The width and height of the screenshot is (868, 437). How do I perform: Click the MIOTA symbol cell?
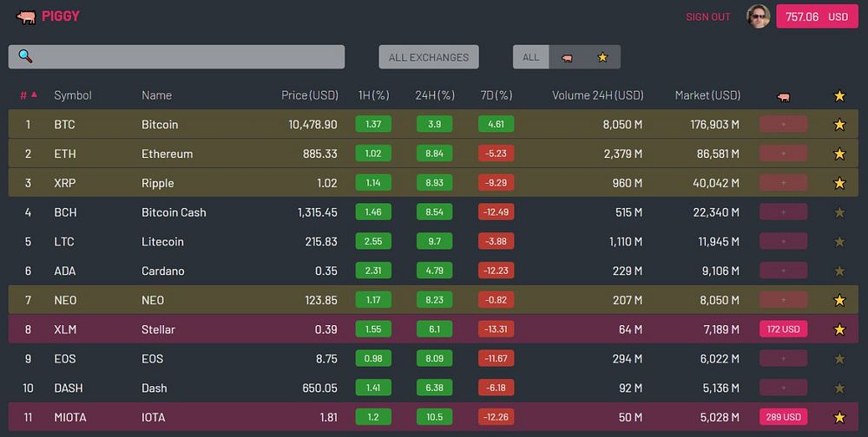(70, 418)
